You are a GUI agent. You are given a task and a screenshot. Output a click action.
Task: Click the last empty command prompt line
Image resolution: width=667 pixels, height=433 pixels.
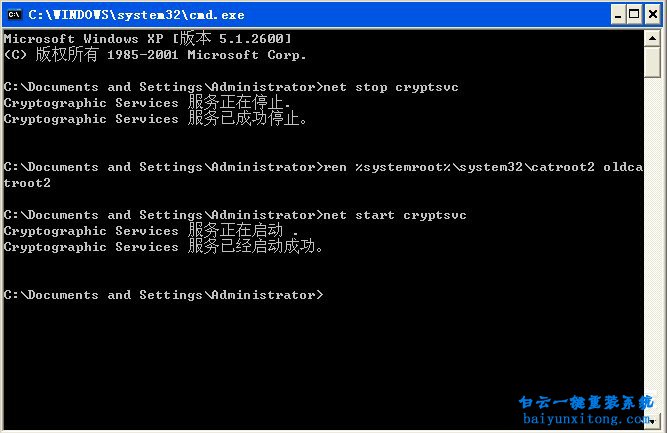164,295
